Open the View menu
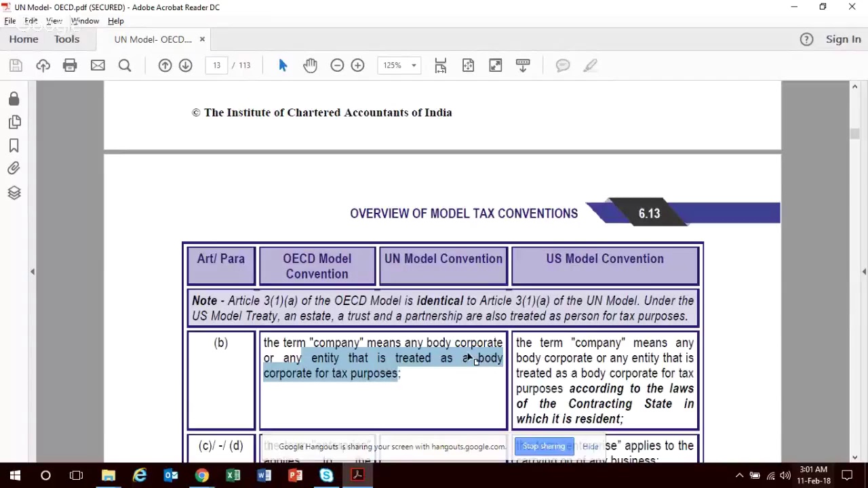 (x=54, y=21)
